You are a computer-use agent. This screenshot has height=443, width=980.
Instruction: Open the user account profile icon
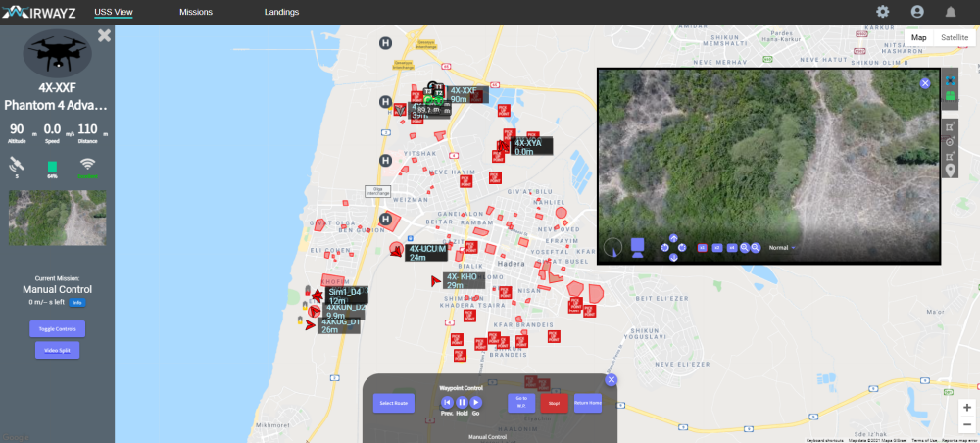click(x=917, y=12)
